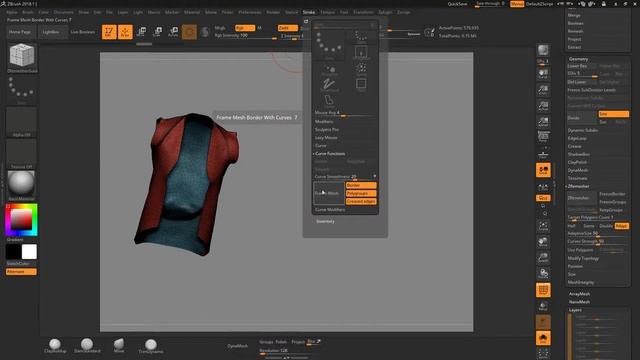Open the Preferences menu in menu bar
This screenshot has width=640, height=360.
point(250,12)
